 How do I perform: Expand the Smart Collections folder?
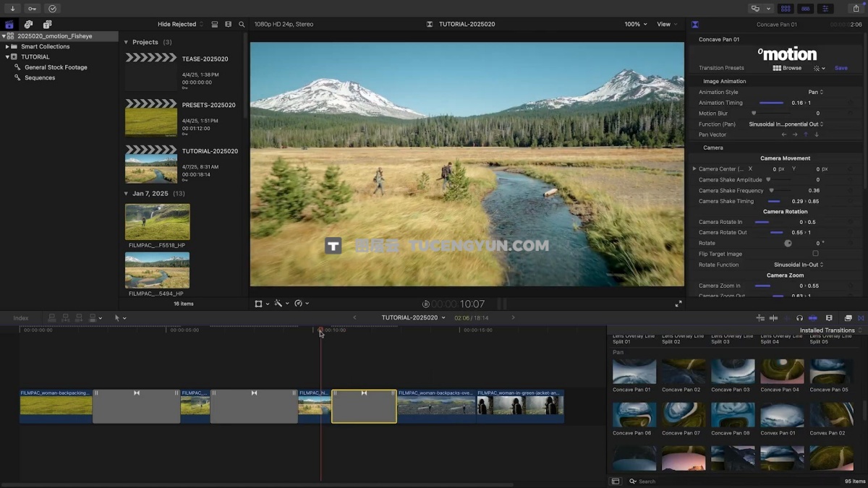tap(7, 46)
